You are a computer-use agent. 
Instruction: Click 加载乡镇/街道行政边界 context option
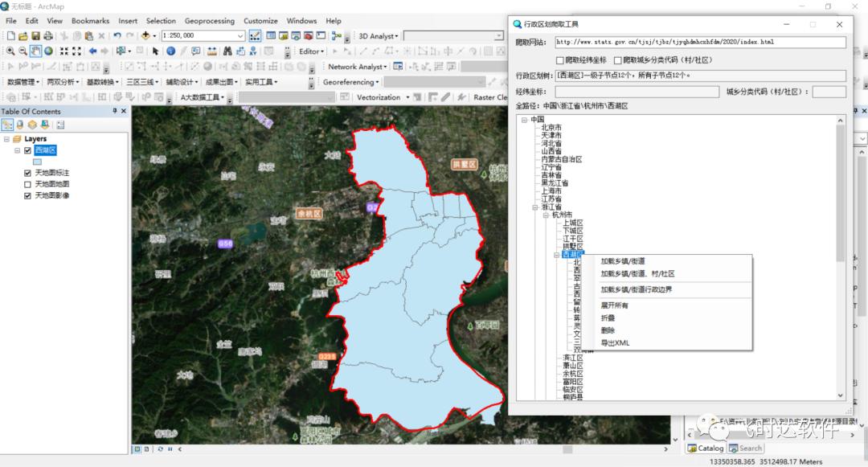coord(636,289)
